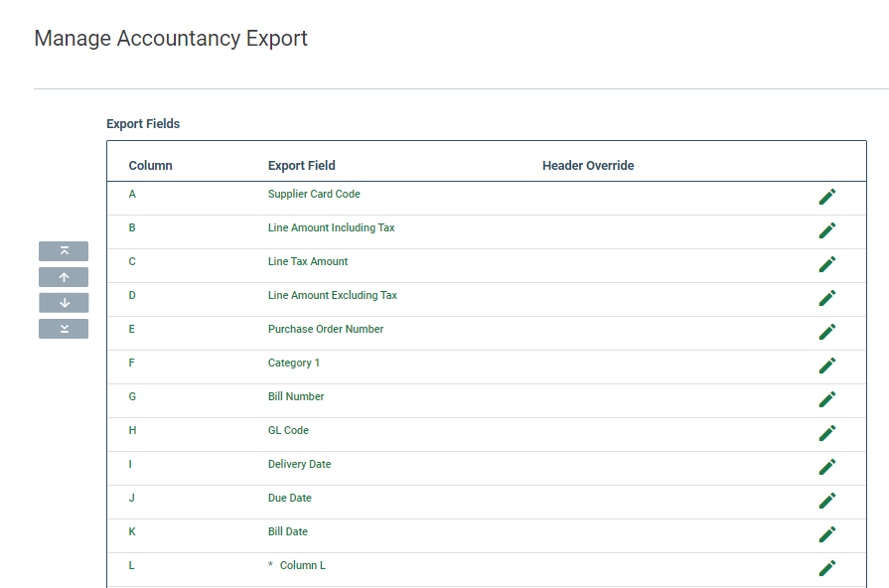The image size is (889, 588).
Task: Move selected field to top
Action: (64, 251)
